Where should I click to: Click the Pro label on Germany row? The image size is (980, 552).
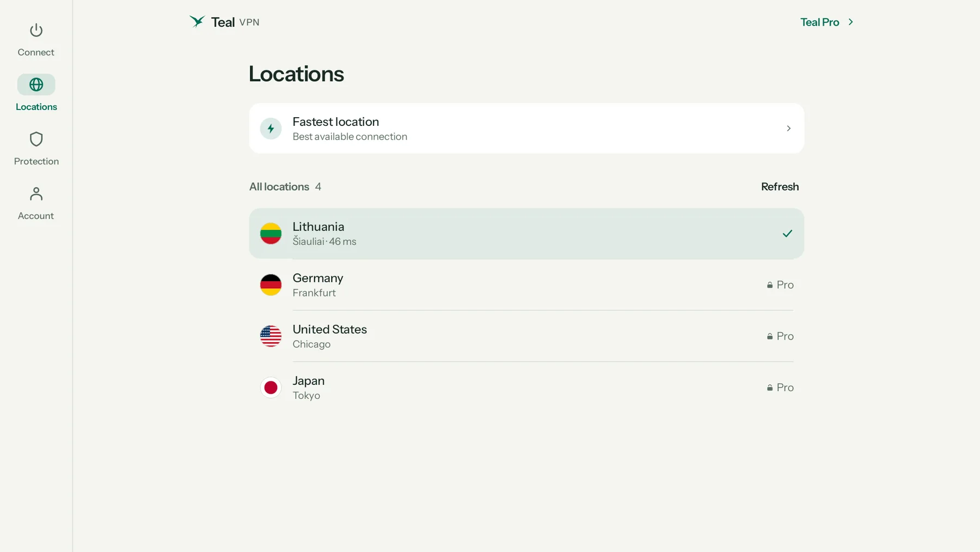[x=785, y=285]
